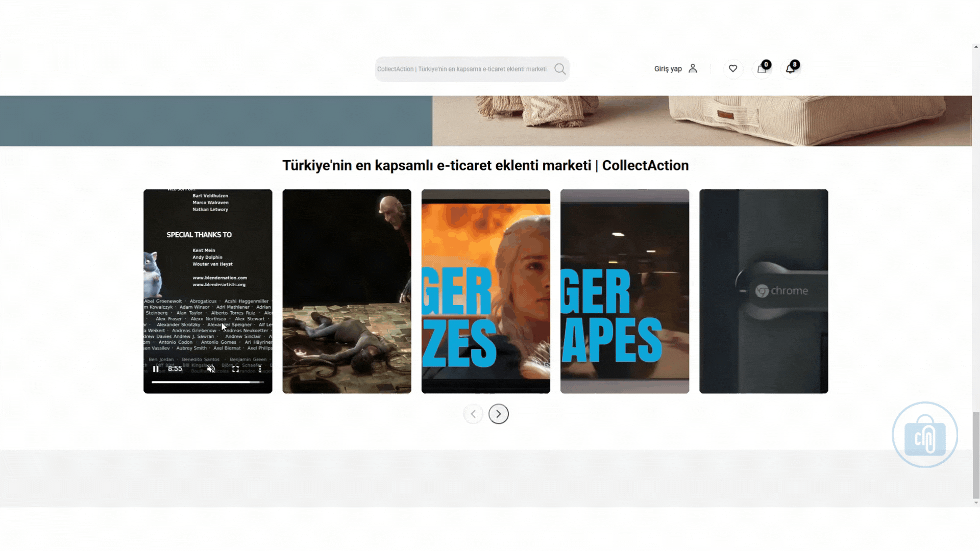Select the GER APES video thumbnail
The width and height of the screenshot is (980, 551).
pyautogui.click(x=625, y=291)
